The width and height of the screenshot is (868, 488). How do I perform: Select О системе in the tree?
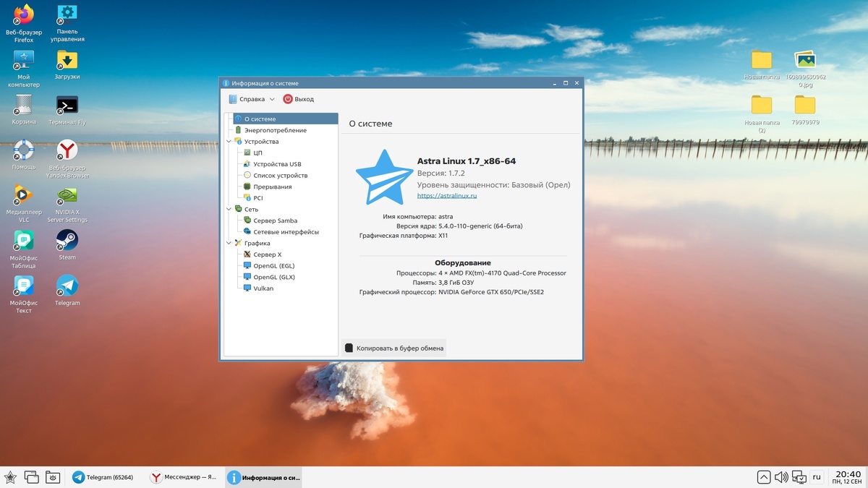pos(286,119)
